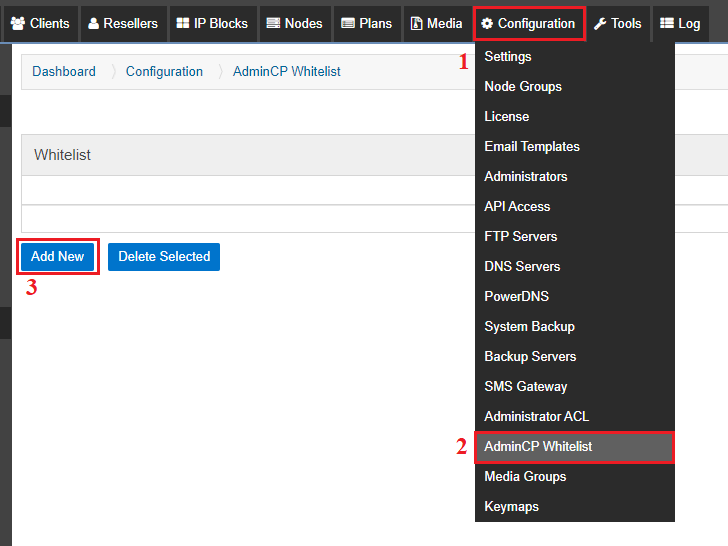This screenshot has width=728, height=546.
Task: Click the Clients users icon
Action: [x=18, y=23]
